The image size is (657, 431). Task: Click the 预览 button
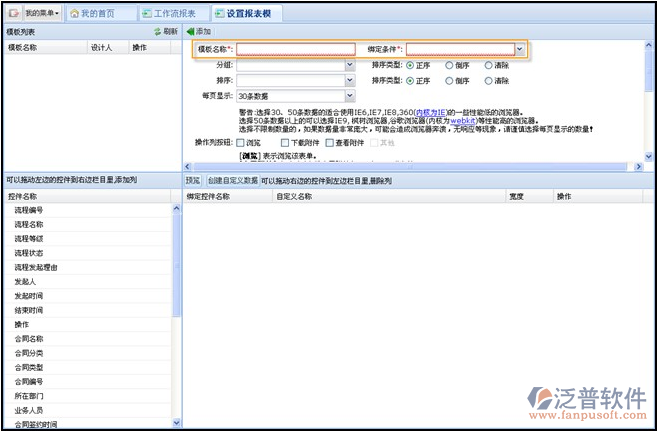pos(193,180)
